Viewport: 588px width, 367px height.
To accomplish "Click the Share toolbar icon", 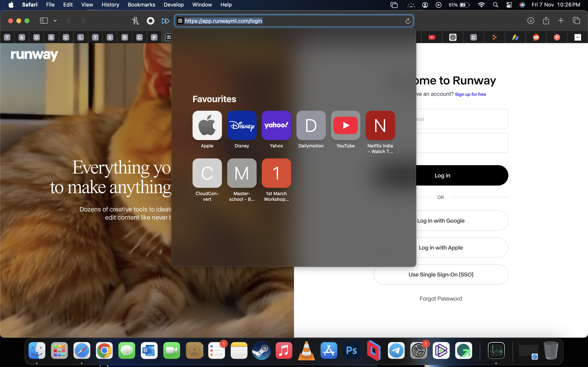I will pos(546,21).
